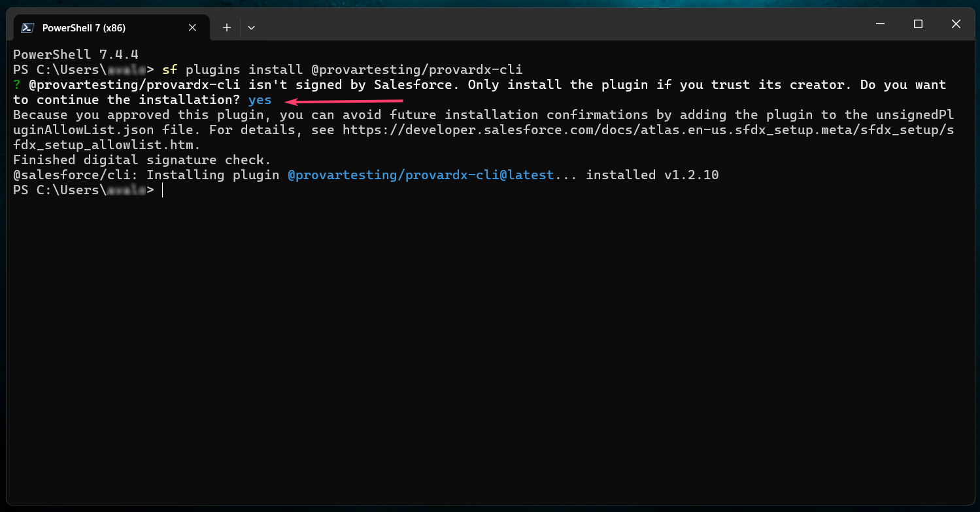This screenshot has width=980, height=512.
Task: Minimize the terminal window
Action: point(880,24)
